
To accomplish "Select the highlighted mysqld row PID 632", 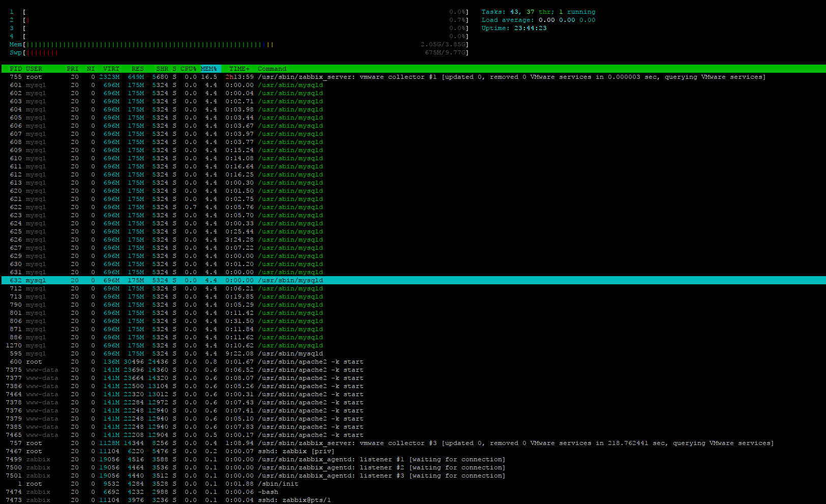I will (290, 281).
